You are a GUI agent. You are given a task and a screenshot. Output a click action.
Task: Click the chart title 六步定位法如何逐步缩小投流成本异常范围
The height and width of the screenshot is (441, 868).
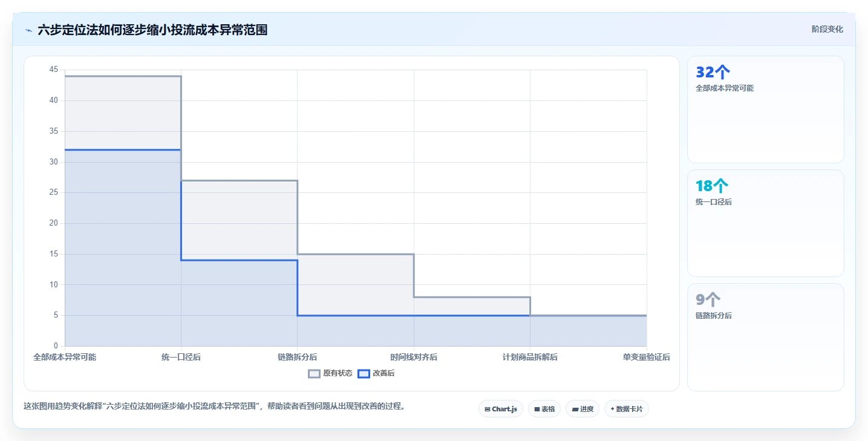pyautogui.click(x=152, y=30)
